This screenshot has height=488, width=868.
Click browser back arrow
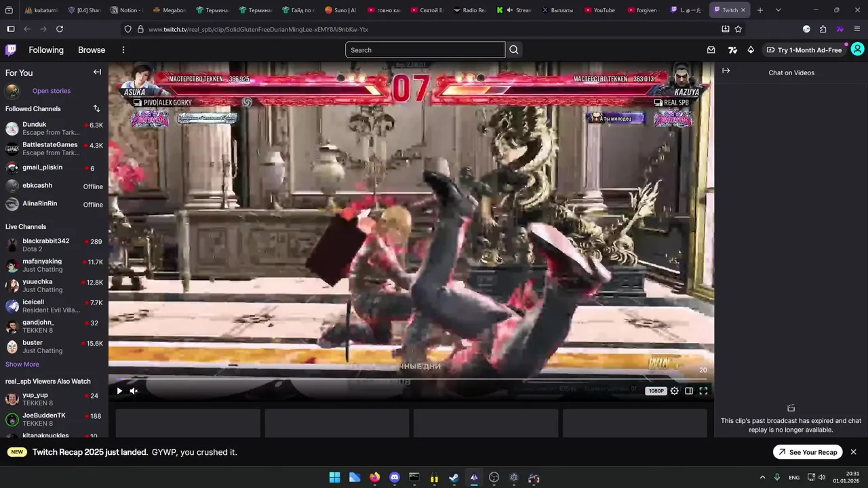[27, 29]
